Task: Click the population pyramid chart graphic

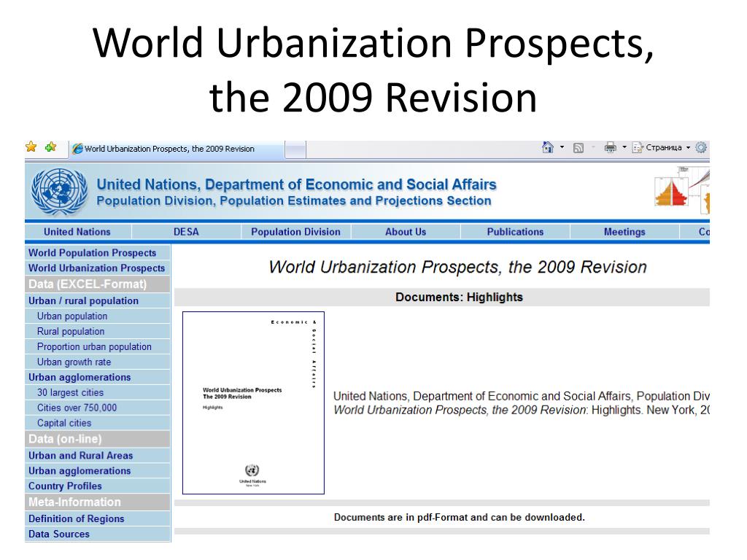Action: pos(671,192)
